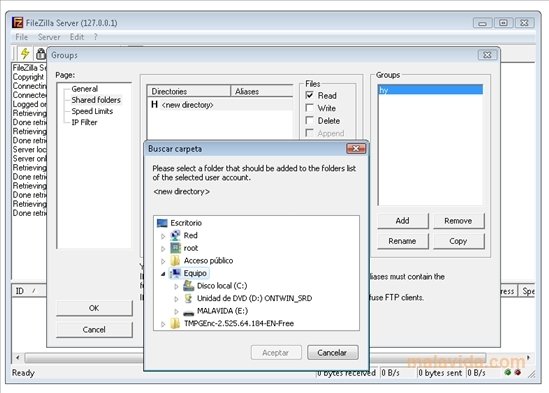
Task: Click the Rename group button
Action: (402, 241)
